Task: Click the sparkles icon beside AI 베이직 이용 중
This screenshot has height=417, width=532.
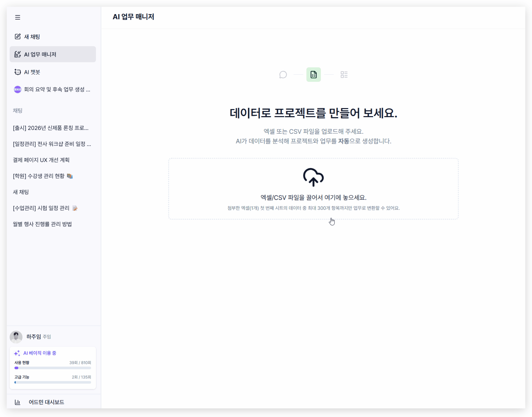Action: (17, 353)
